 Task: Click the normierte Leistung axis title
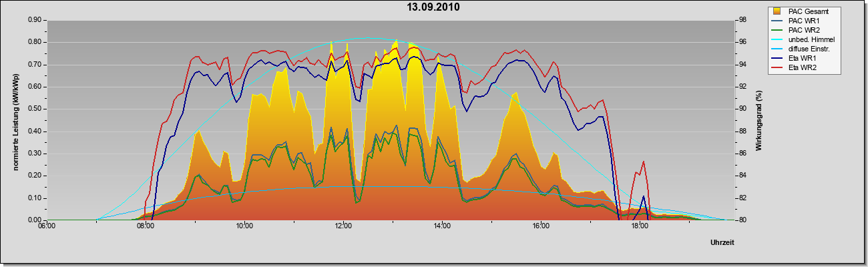click(15, 120)
